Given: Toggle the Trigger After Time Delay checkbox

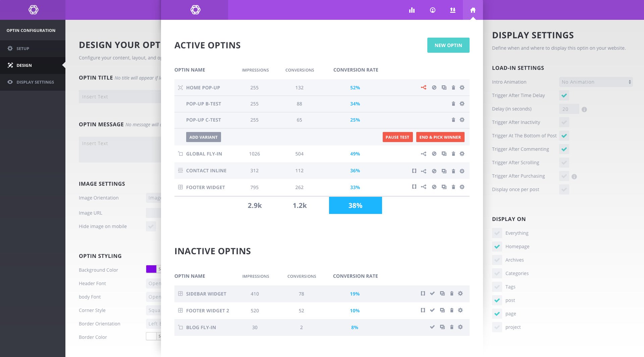Looking at the screenshot, I should [x=564, y=95].
